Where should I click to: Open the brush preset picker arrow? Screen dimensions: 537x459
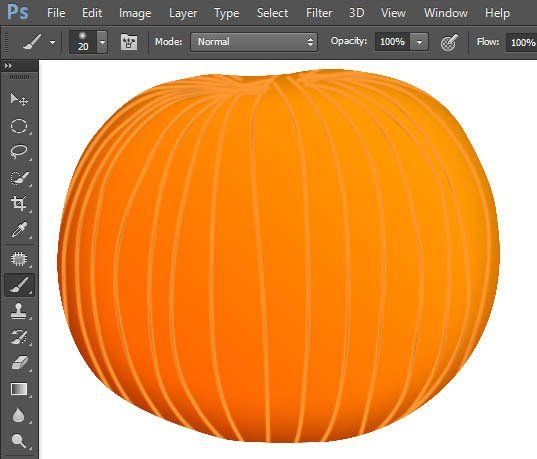tap(102, 42)
